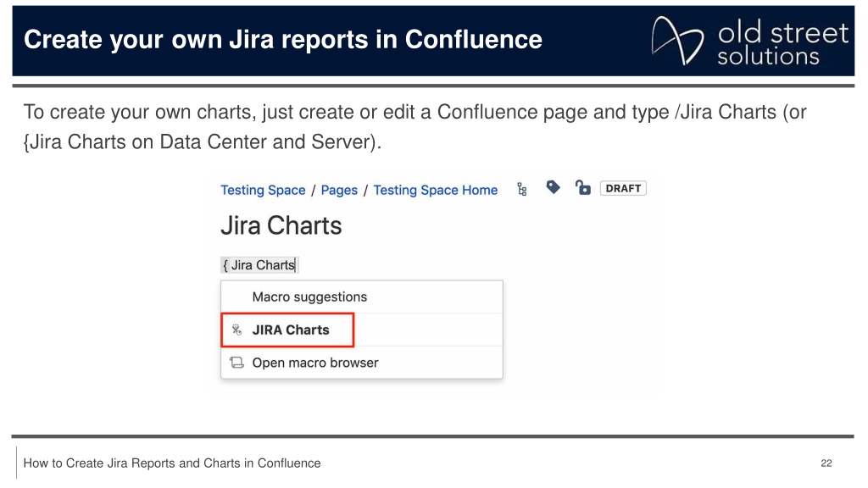Go to the Testing Space Home breadcrumb

pyautogui.click(x=435, y=190)
